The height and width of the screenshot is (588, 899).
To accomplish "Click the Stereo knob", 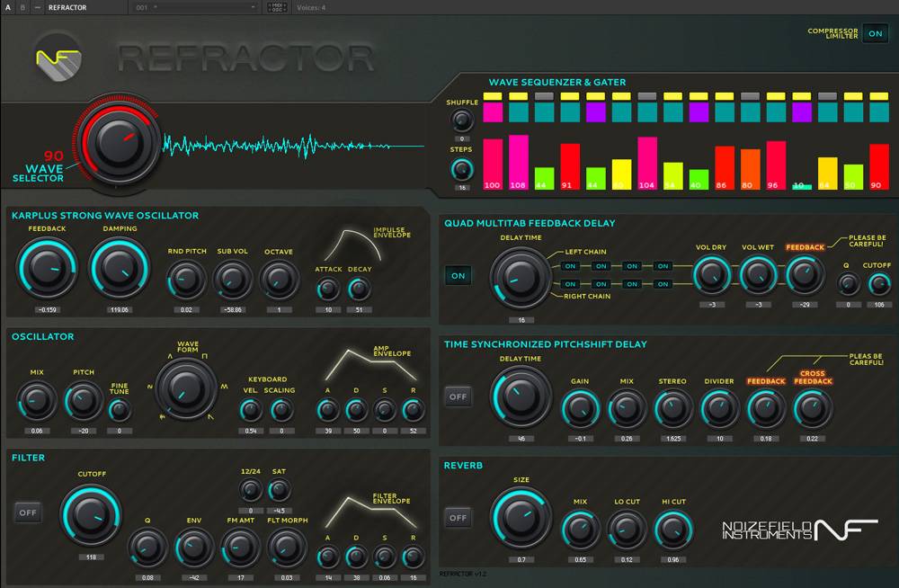I will [672, 408].
